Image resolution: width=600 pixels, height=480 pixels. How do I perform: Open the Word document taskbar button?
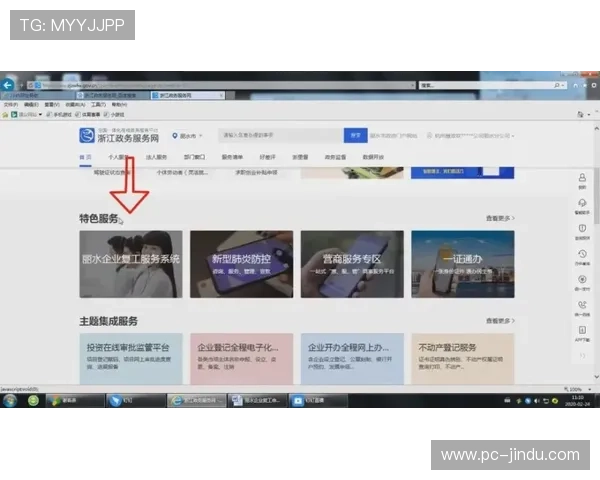(258, 400)
